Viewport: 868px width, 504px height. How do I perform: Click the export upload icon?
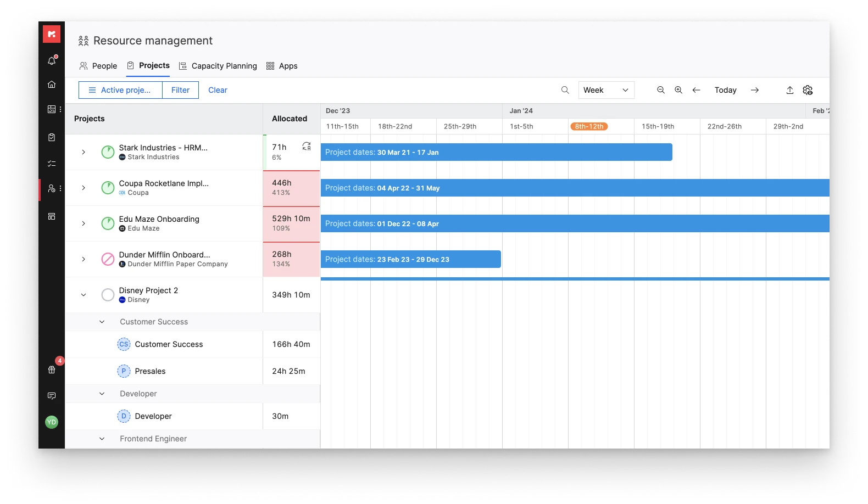pyautogui.click(x=789, y=90)
